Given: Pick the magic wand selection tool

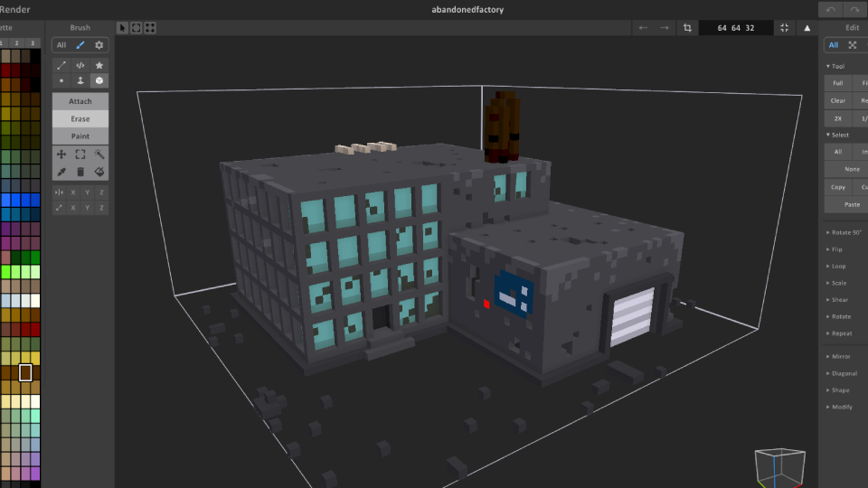Looking at the screenshot, I should pyautogui.click(x=99, y=155).
